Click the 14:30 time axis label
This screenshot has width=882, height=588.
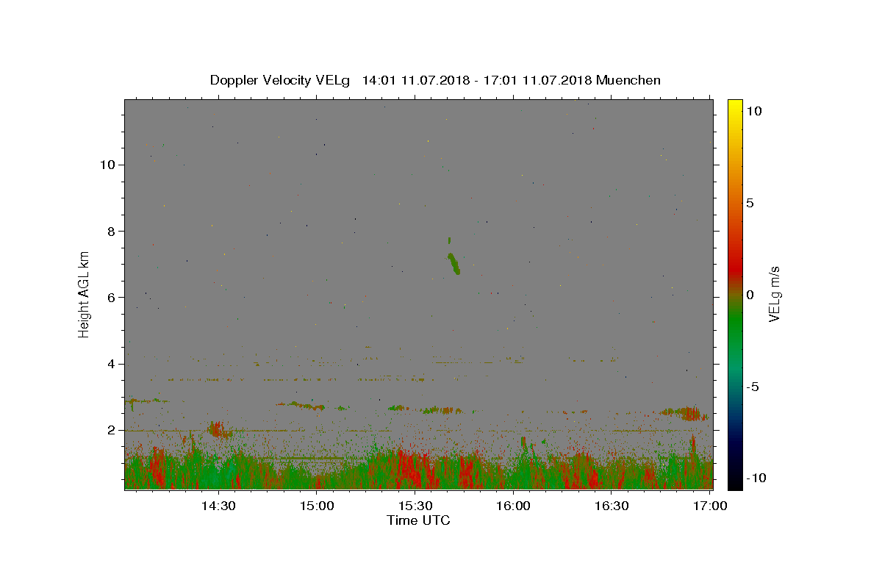(218, 506)
